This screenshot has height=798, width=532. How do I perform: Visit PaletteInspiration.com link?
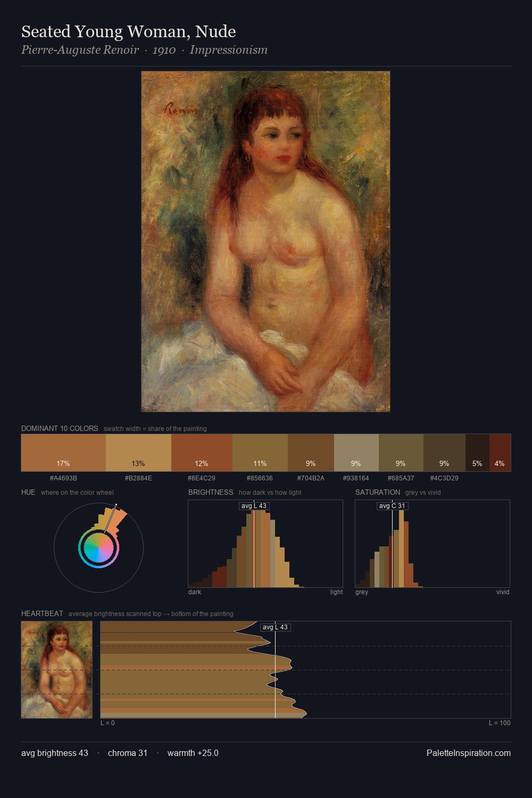tap(469, 753)
